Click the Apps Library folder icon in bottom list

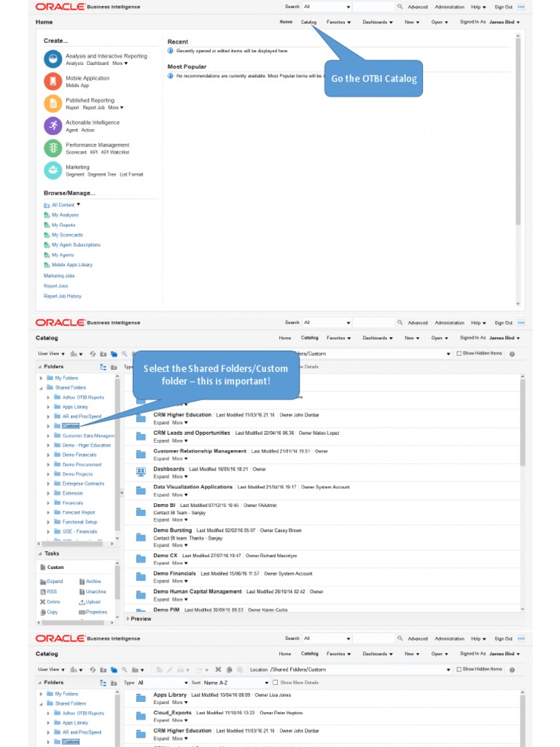(141, 698)
